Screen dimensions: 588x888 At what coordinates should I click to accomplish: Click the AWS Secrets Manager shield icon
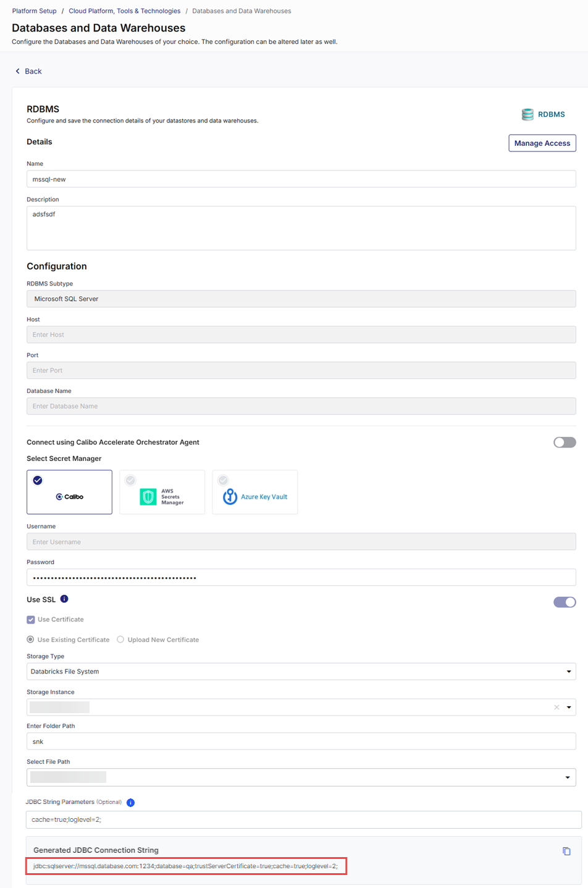click(x=148, y=497)
